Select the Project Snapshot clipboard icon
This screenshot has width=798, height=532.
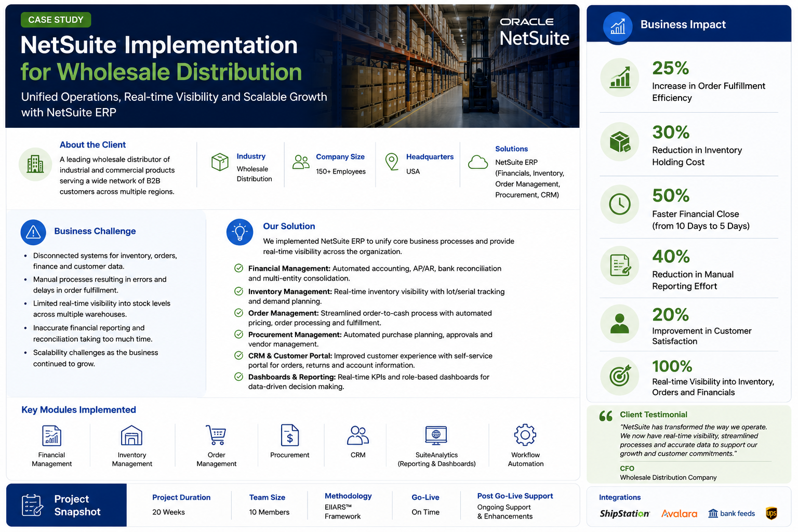(x=32, y=505)
